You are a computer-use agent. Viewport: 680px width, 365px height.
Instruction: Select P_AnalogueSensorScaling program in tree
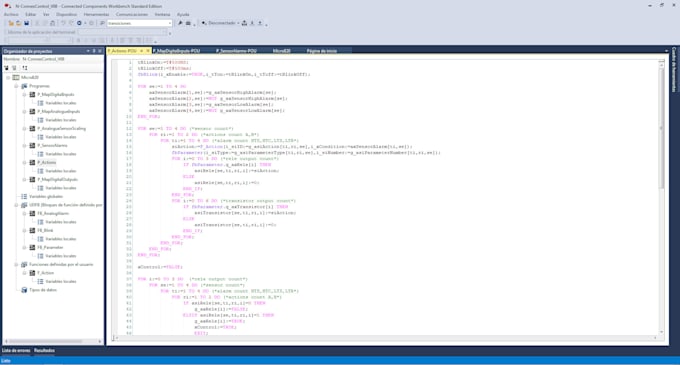pos(61,128)
